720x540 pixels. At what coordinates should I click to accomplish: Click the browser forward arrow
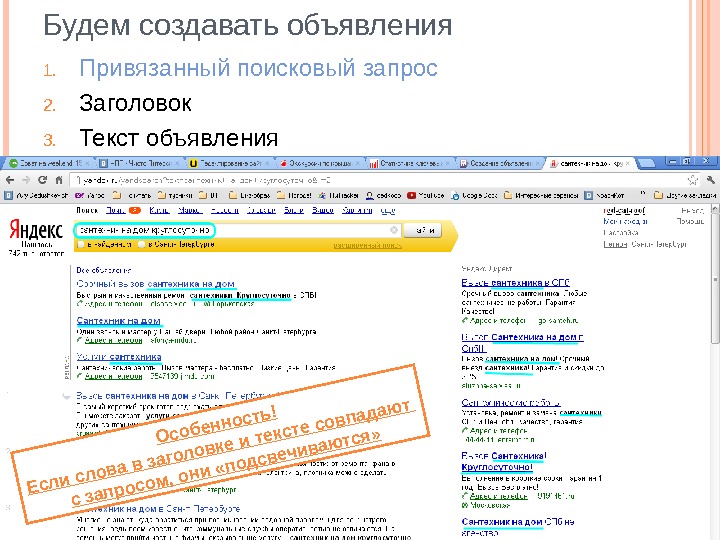pyautogui.click(x=26, y=180)
